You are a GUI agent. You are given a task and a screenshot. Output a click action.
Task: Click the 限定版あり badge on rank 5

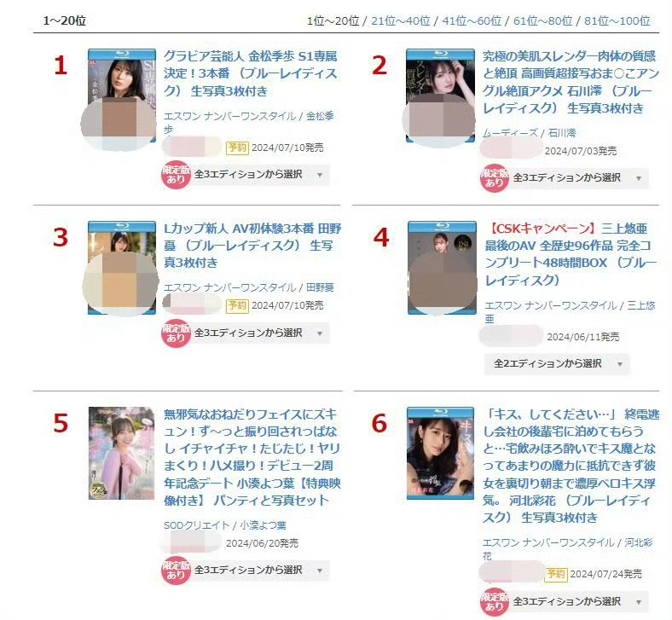(176, 571)
